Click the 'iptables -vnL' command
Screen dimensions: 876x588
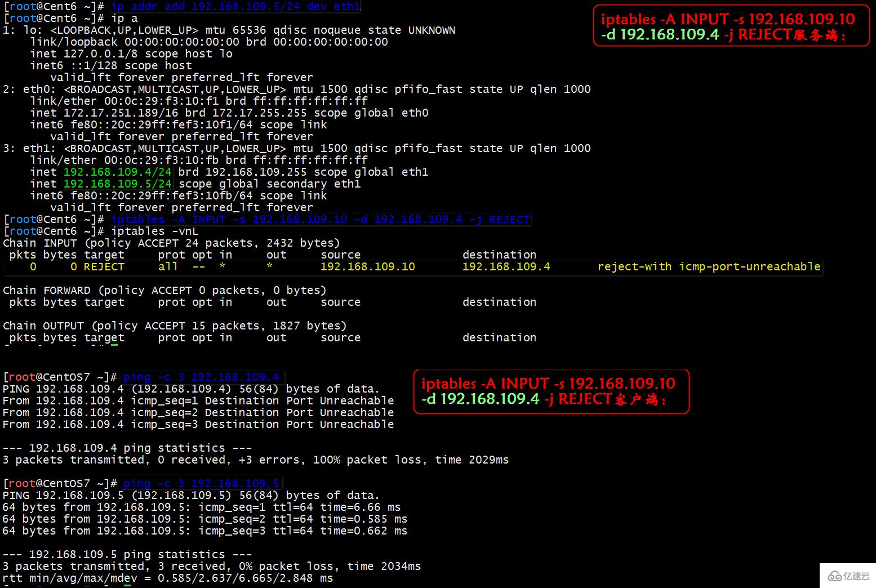click(155, 231)
